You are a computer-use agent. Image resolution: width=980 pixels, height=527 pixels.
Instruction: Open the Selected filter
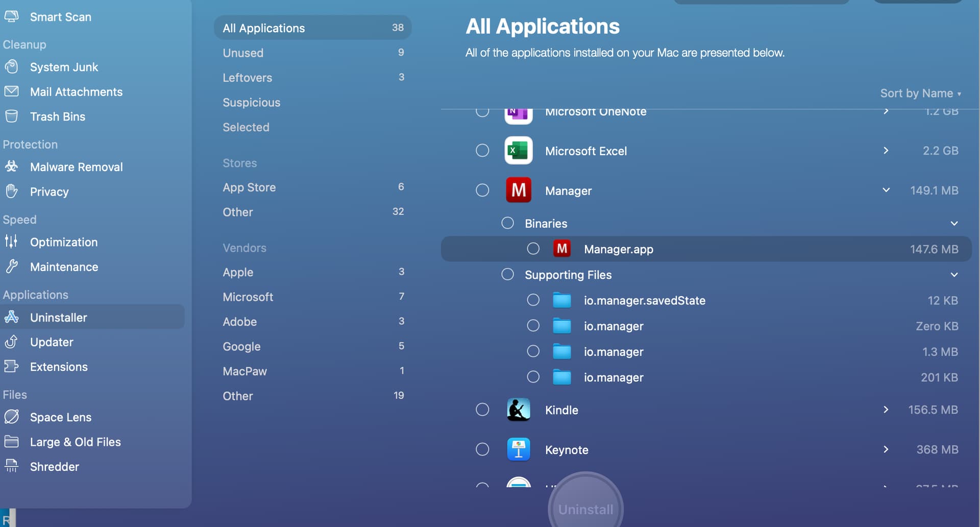point(313,127)
